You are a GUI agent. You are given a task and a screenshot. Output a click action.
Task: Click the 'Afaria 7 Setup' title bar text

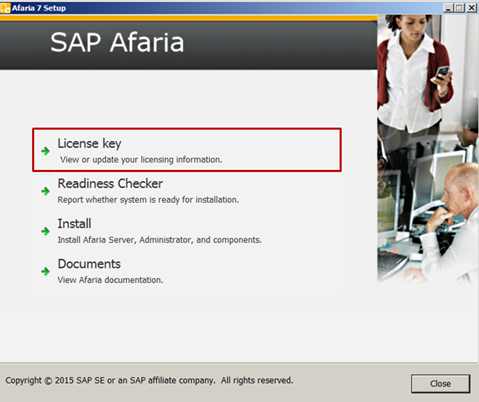pyautogui.click(x=39, y=8)
